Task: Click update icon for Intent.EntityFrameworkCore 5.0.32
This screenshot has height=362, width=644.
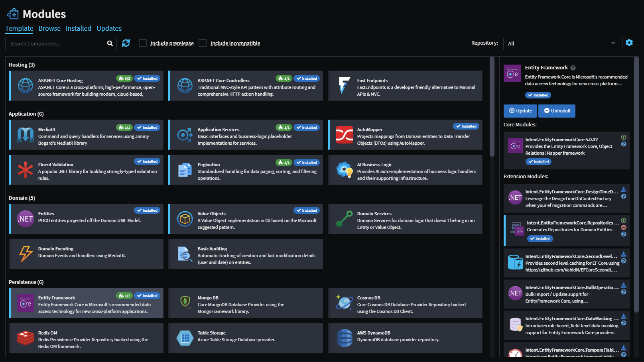Action: [x=624, y=137]
